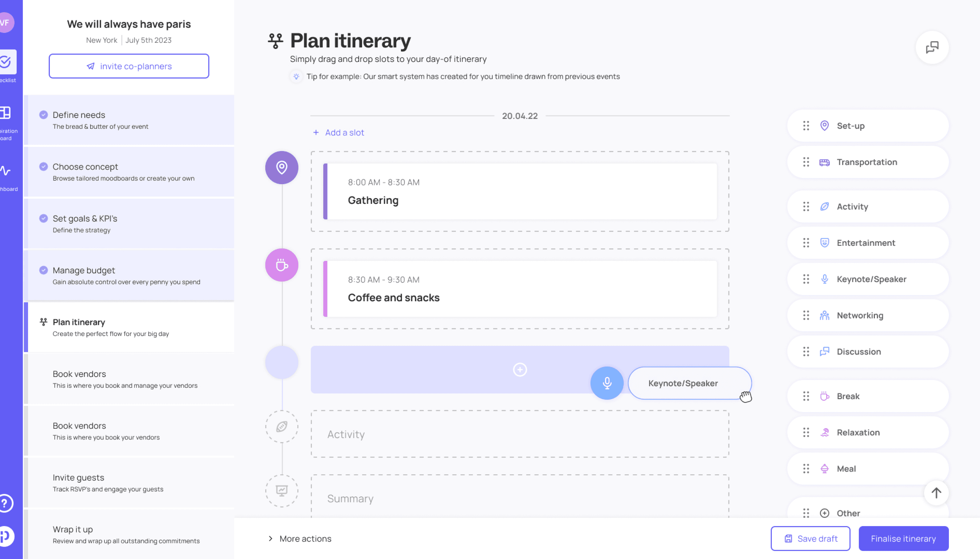Click the plus icon in empty slot
This screenshot has height=559, width=980.
(x=520, y=369)
